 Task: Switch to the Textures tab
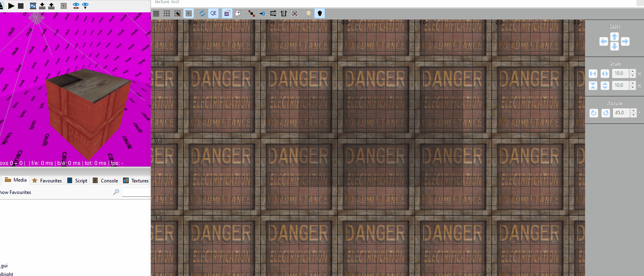[136, 180]
